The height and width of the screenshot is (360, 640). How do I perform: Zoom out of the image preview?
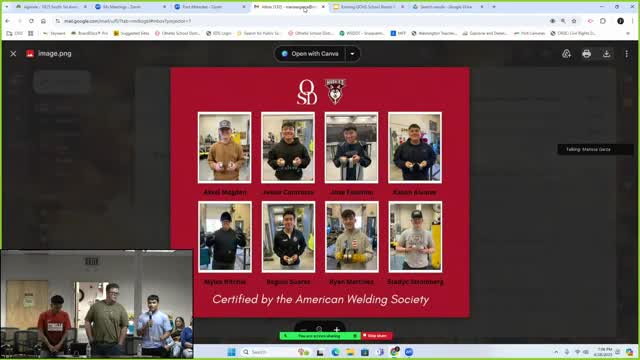tap(303, 329)
